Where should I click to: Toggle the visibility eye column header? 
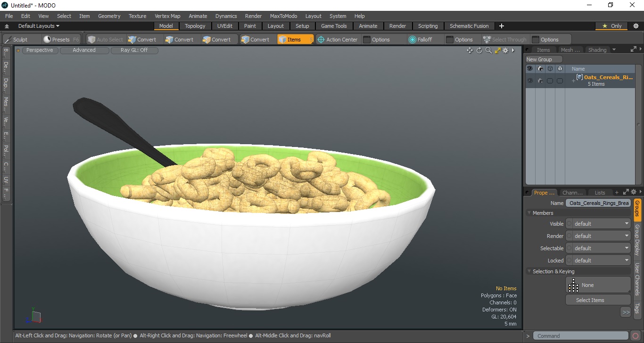coord(530,69)
